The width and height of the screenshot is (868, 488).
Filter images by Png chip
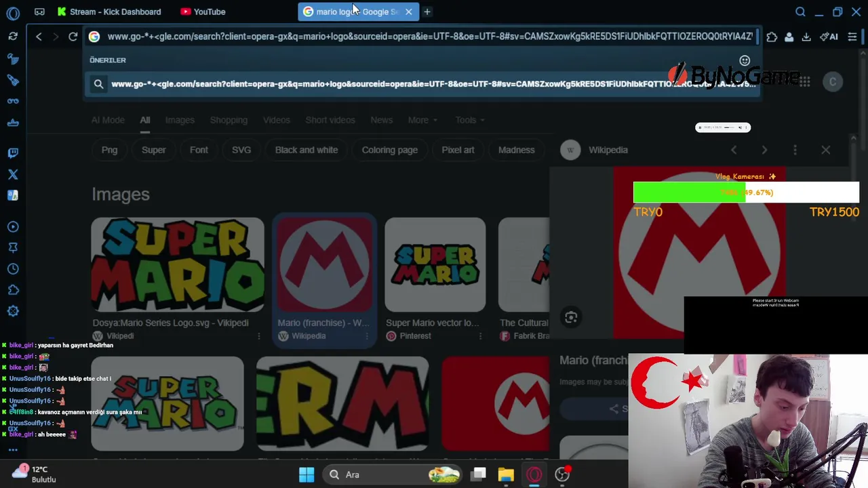109,150
